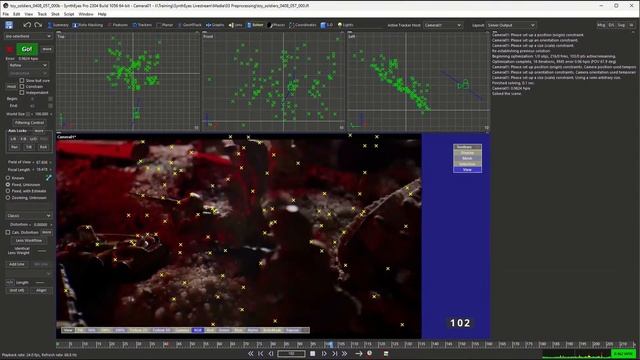Screen dimensions: 640x360
Task: Open the Lens room
Action: pos(236,25)
